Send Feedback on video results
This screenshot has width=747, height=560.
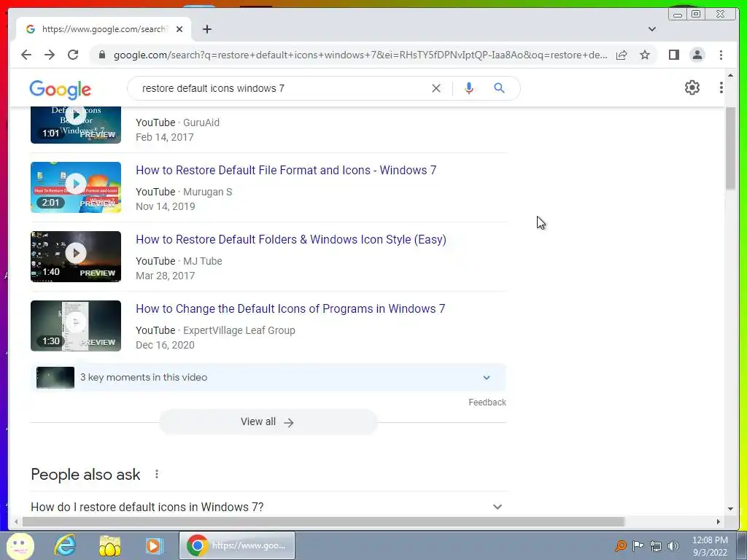pyautogui.click(x=487, y=402)
